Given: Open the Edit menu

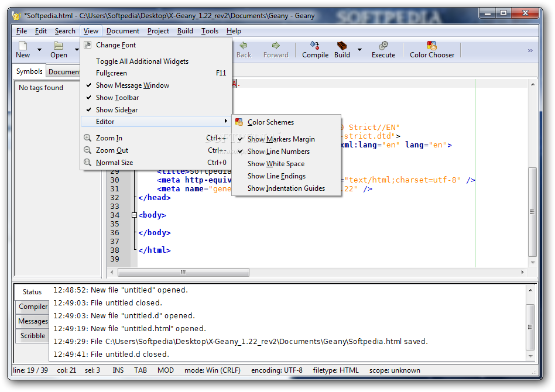Looking at the screenshot, I should (x=41, y=31).
